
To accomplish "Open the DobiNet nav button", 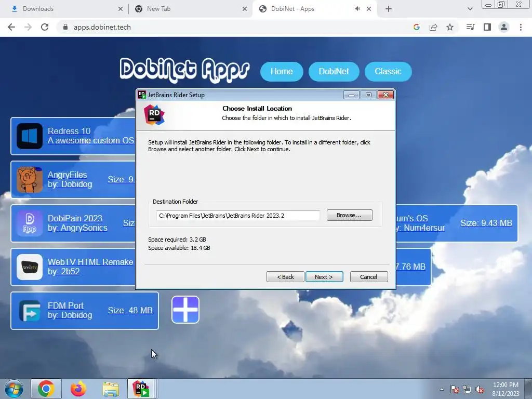I will pyautogui.click(x=334, y=72).
